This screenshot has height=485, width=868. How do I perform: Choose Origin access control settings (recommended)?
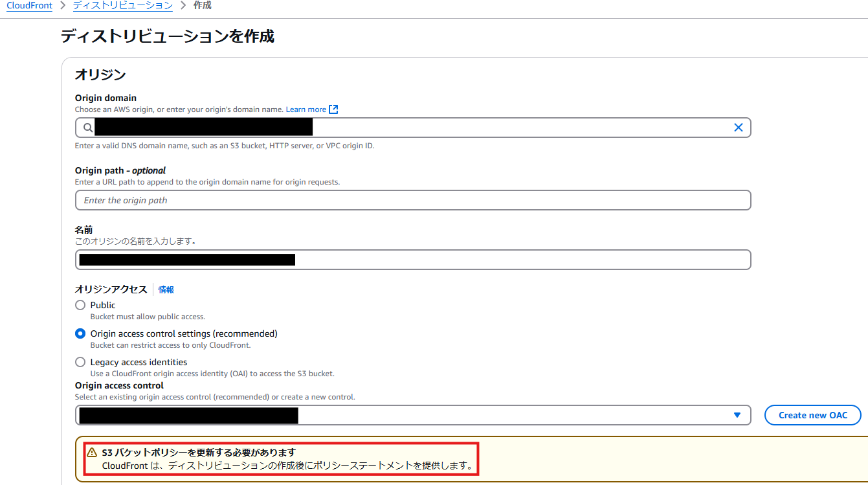[80, 333]
